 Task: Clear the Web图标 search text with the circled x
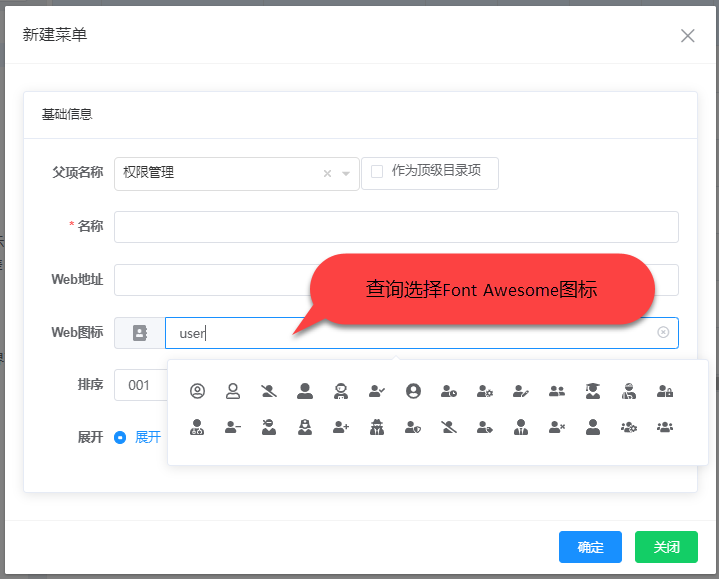tap(663, 332)
